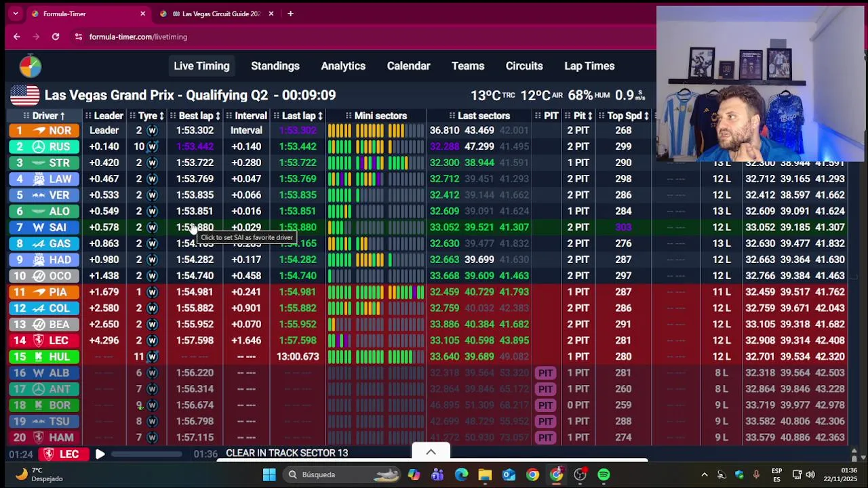868x488 pixels.
Task: Open Copilot from the taskbar
Action: pyautogui.click(x=414, y=474)
